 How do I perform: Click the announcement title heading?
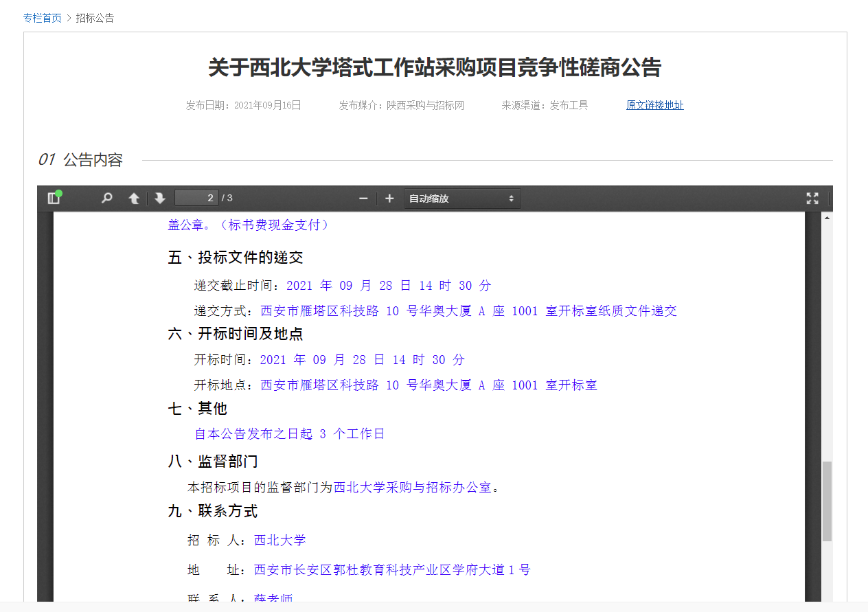click(x=434, y=67)
